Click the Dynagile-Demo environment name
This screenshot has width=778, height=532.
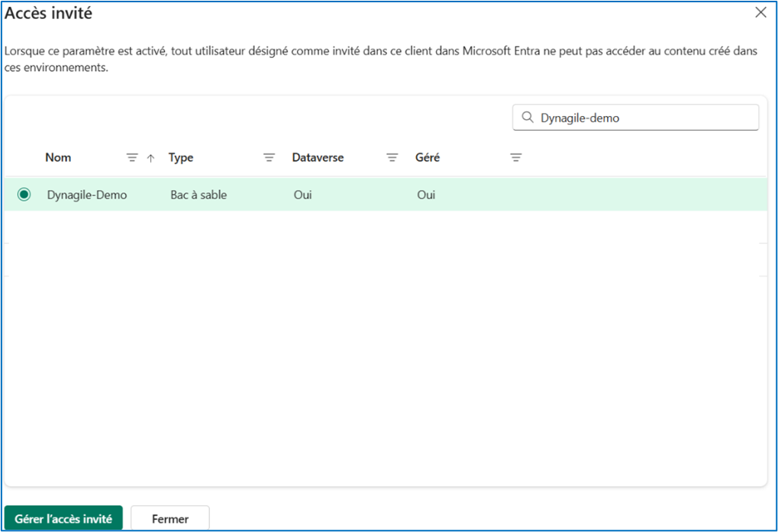pyautogui.click(x=87, y=195)
